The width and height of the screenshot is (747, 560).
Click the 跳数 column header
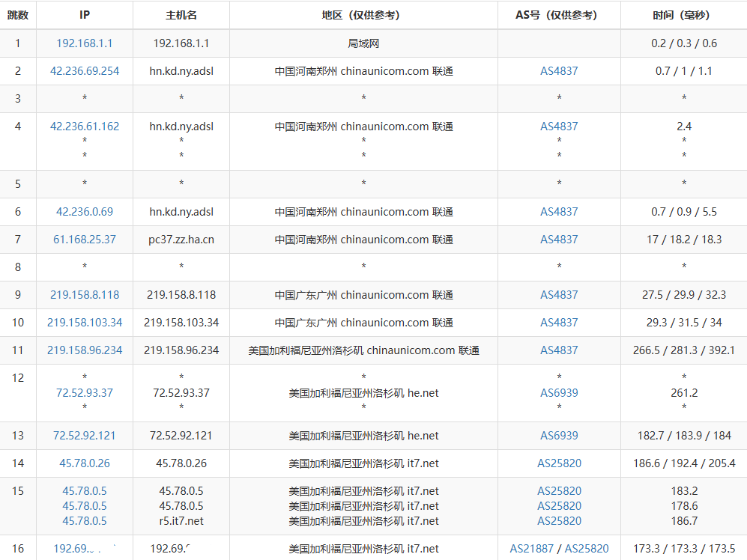tap(18, 15)
